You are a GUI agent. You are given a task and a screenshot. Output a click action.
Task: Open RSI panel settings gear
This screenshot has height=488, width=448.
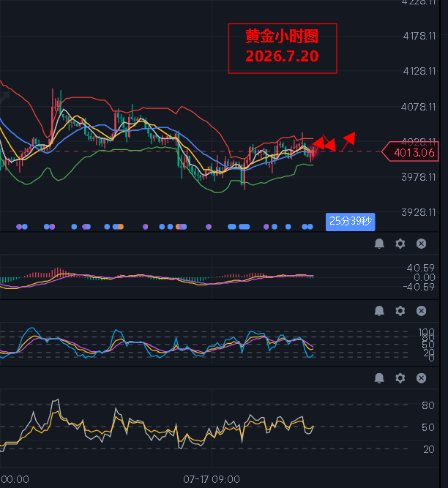pos(400,378)
